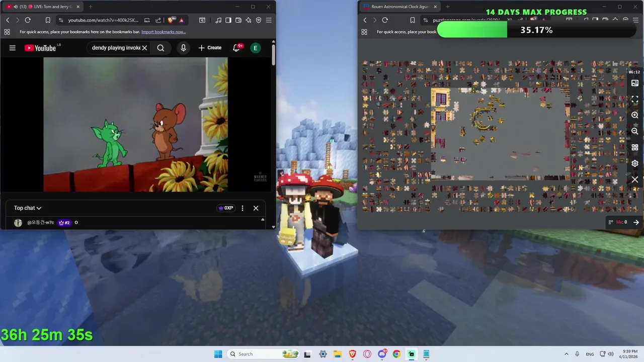Open site settings icon beside youtube.com URL
This screenshot has height=362, width=644.
pos(61,20)
